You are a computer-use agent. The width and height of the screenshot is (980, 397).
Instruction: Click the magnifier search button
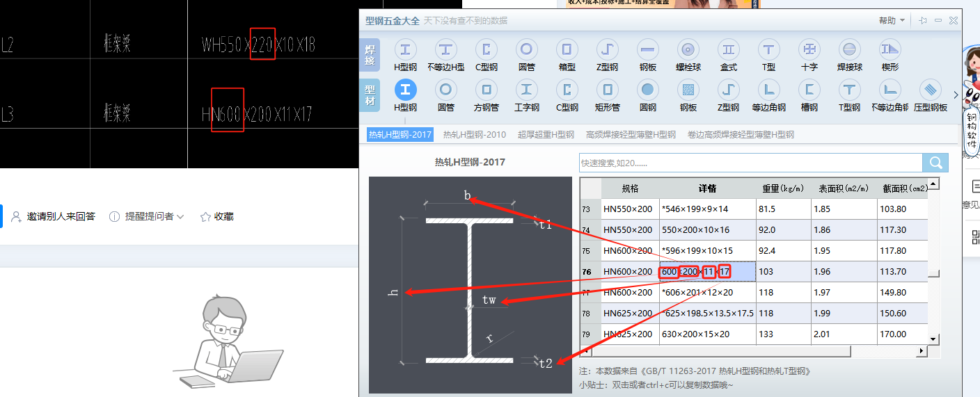(x=935, y=163)
